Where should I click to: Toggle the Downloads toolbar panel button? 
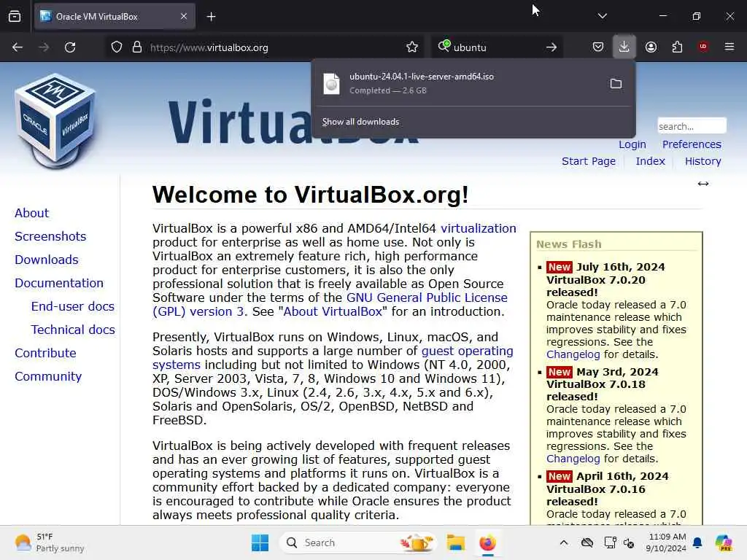[624, 47]
